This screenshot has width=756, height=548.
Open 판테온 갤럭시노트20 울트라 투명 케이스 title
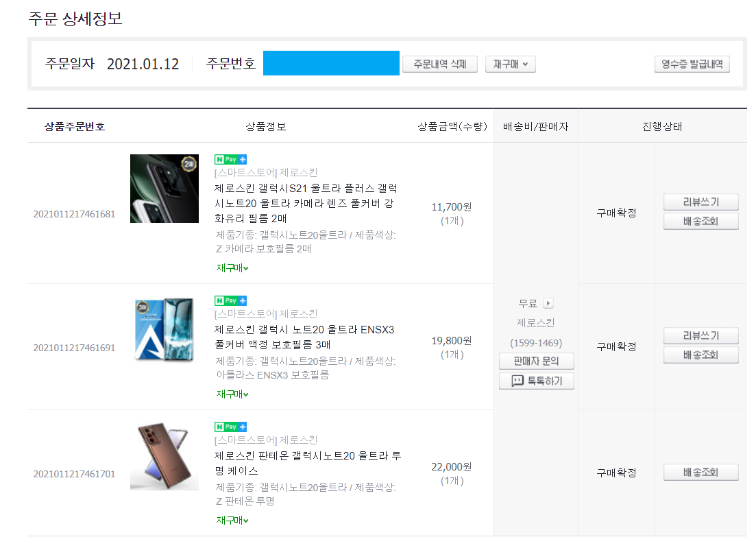[x=308, y=463]
